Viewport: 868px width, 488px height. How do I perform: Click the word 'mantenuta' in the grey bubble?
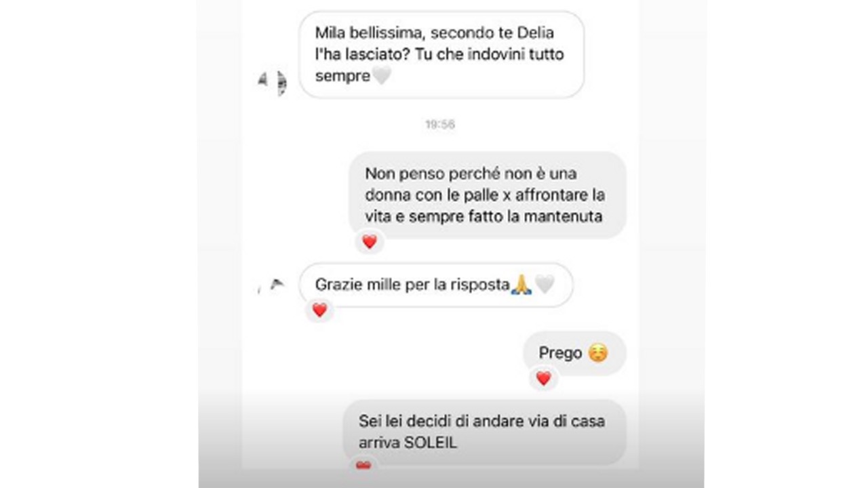569,216
